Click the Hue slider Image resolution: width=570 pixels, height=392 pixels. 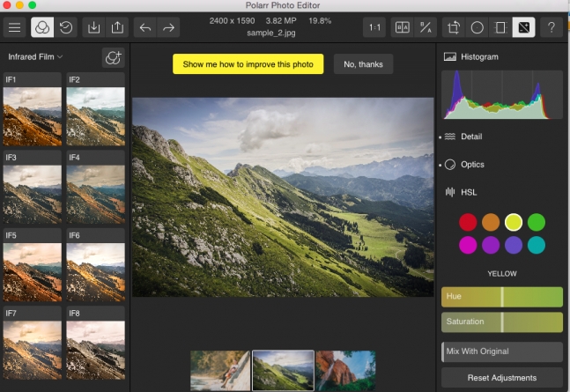[501, 297]
